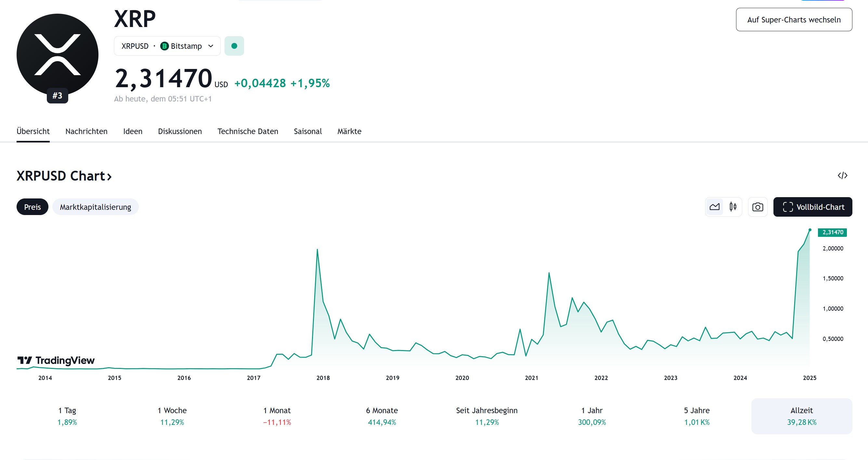This screenshot has width=868, height=460.
Task: Click the #3 rank badge
Action: pos(57,96)
